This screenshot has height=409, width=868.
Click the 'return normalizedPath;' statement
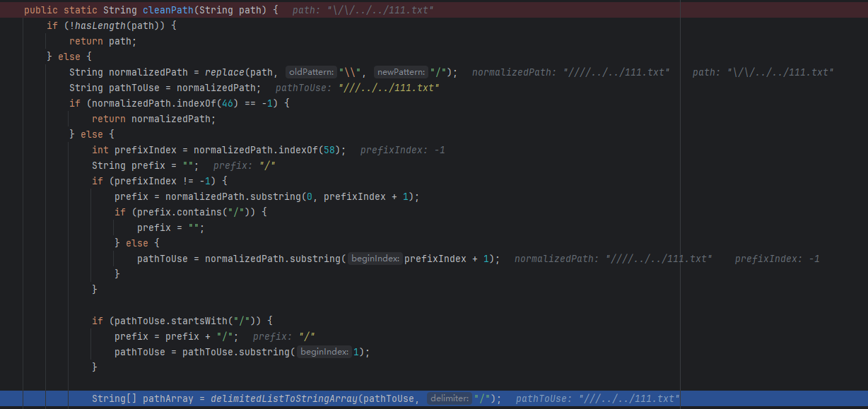pyautogui.click(x=153, y=119)
